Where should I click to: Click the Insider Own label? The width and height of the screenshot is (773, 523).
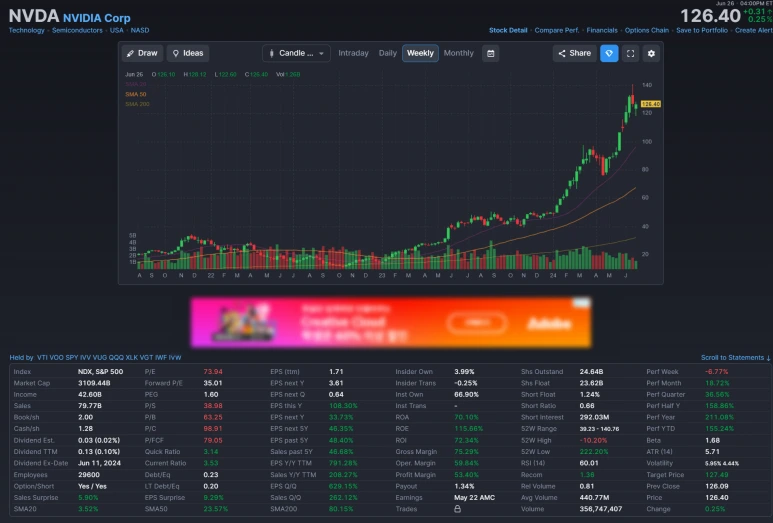pos(414,372)
